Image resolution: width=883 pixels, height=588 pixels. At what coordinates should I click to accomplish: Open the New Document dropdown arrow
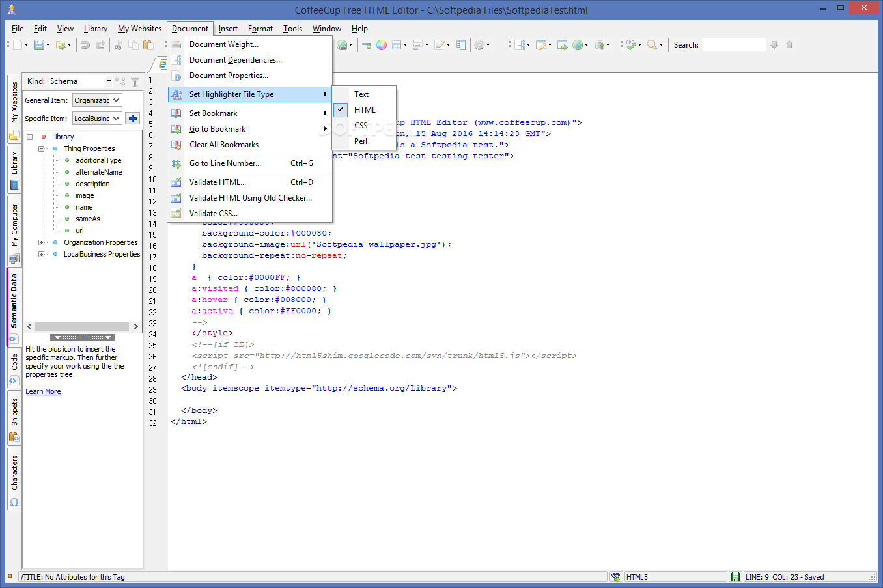pos(26,45)
